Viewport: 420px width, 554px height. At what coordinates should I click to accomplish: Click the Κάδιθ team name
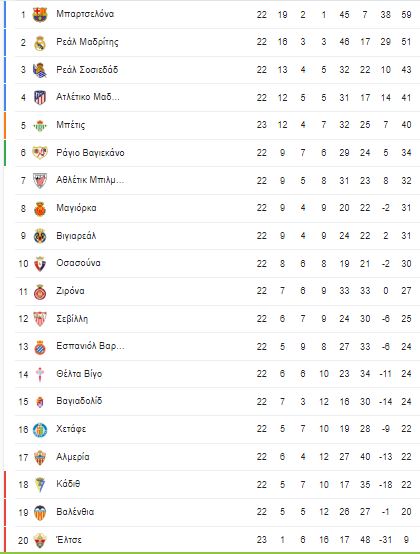(68, 484)
